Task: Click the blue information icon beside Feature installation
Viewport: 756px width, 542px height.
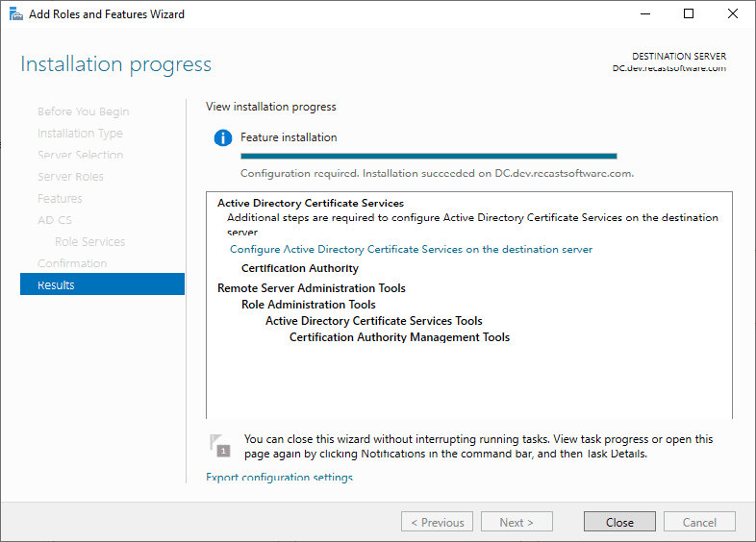Action: point(223,138)
